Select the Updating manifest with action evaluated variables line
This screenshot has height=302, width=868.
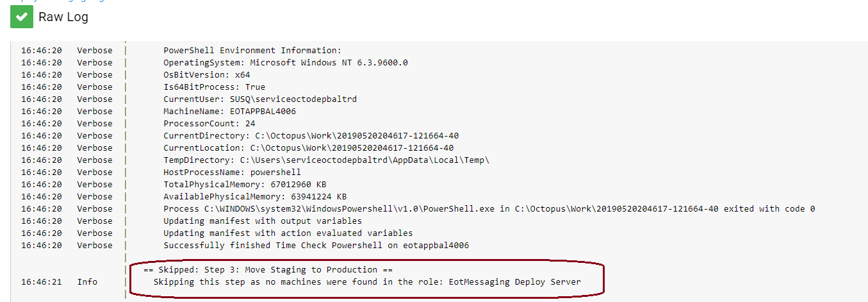pyautogui.click(x=288, y=233)
